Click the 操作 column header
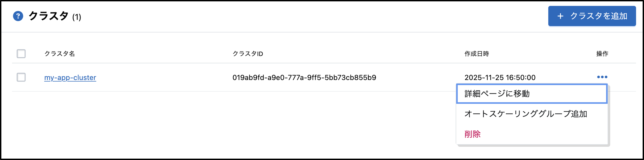This screenshot has width=644, height=160. (x=602, y=54)
